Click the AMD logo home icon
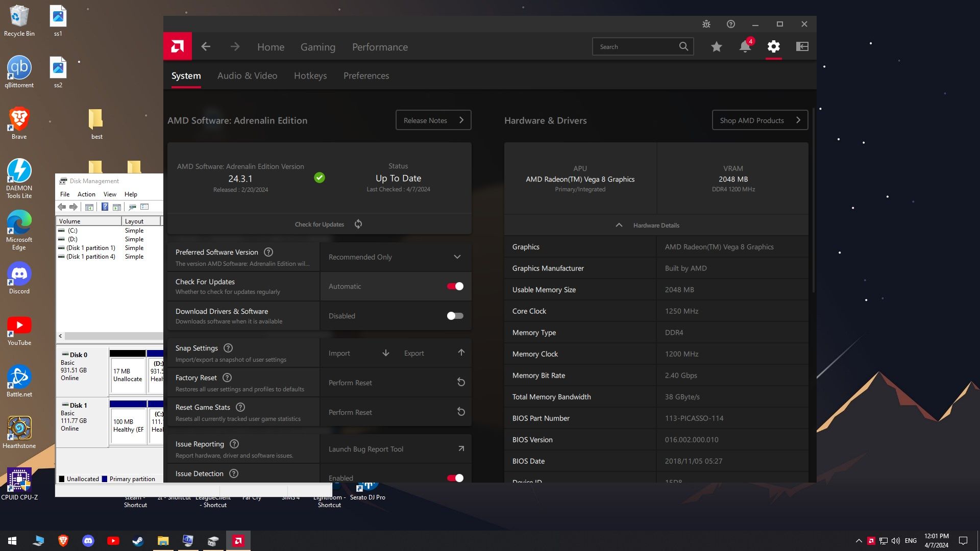The image size is (980, 551). [x=178, y=46]
